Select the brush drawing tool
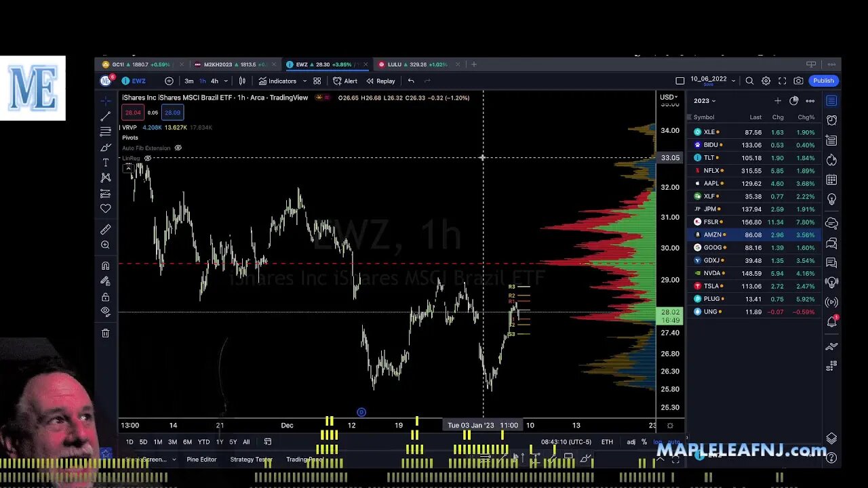This screenshot has width=868, height=488. pos(106,147)
